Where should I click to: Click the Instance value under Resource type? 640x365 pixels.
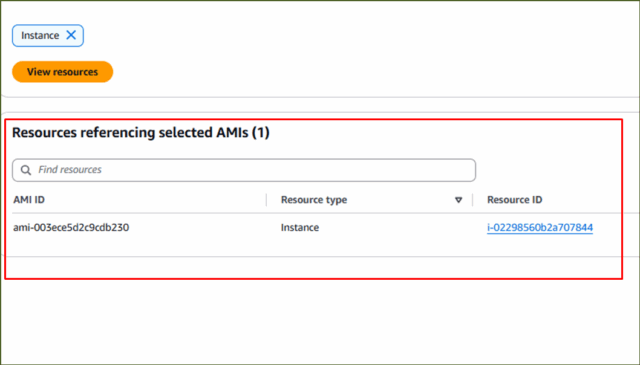point(300,227)
